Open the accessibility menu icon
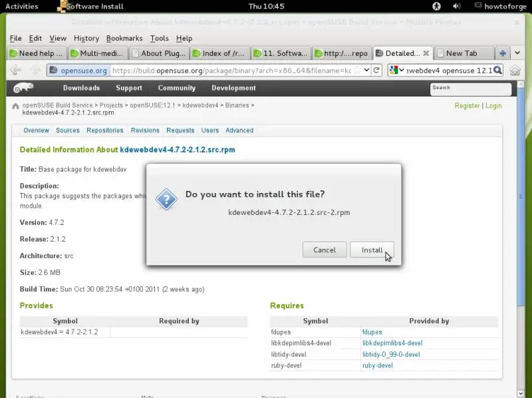This screenshot has height=398, width=532. pyautogui.click(x=436, y=6)
